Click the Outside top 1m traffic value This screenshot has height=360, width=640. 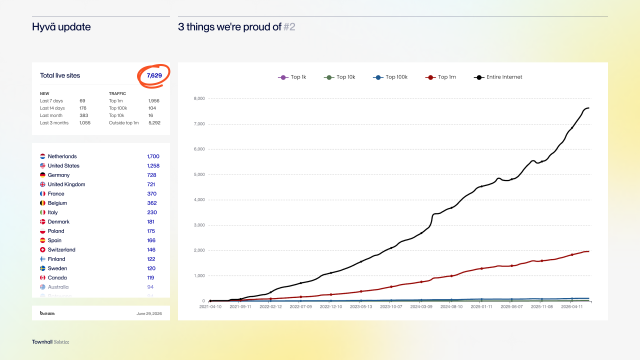[154, 123]
